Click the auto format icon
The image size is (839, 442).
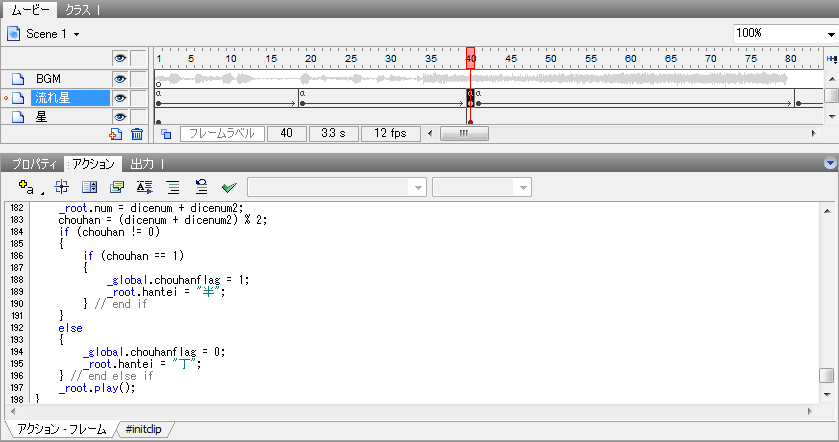coord(145,186)
